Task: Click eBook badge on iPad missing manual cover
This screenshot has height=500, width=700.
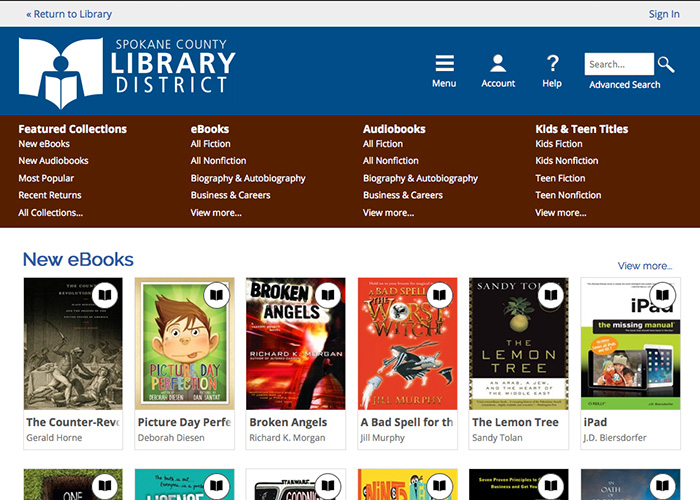Action: (662, 295)
